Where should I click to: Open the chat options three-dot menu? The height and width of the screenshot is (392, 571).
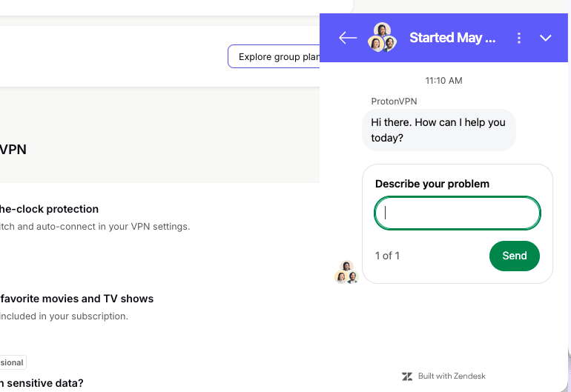pos(519,38)
